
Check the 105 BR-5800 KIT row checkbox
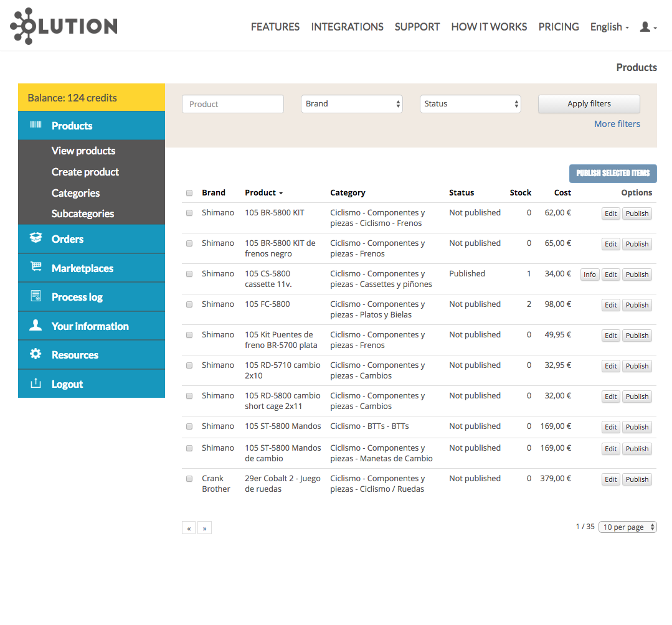(x=189, y=213)
